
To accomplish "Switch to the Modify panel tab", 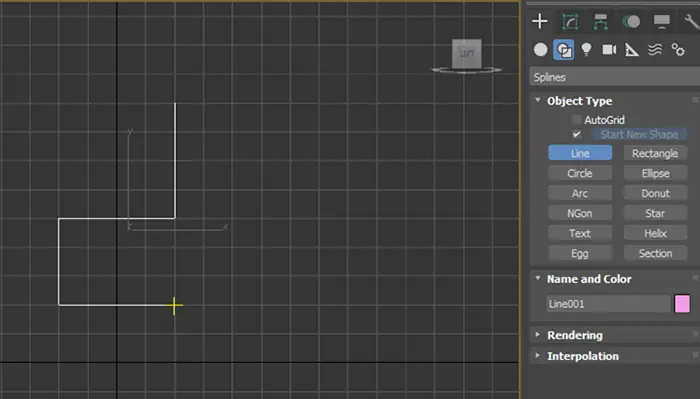I will click(570, 21).
